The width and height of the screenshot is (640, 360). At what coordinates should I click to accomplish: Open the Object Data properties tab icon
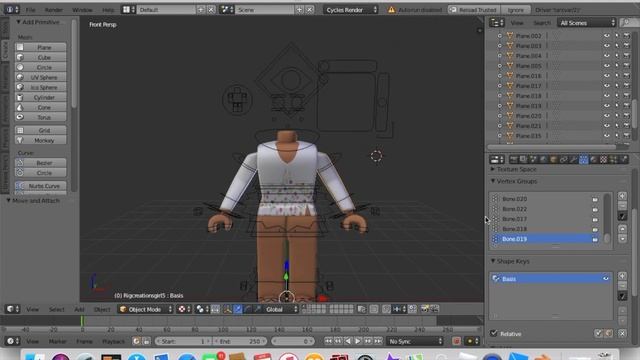coord(584,160)
